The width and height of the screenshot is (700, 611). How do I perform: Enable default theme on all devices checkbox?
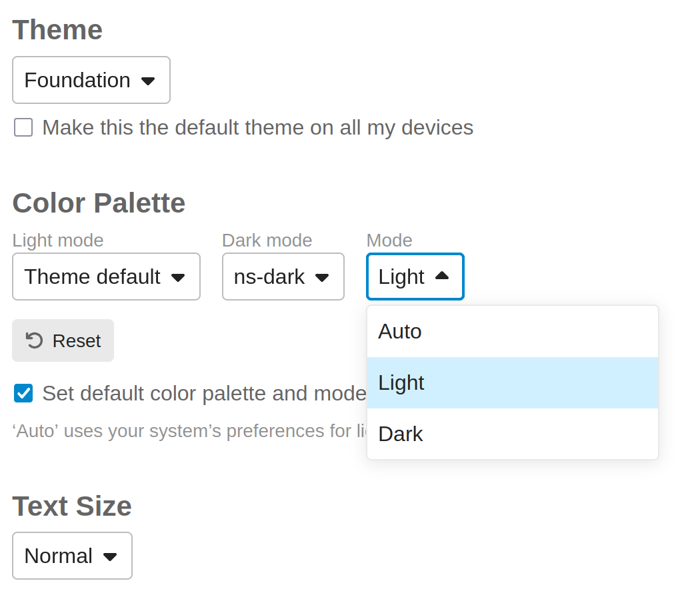click(x=23, y=127)
